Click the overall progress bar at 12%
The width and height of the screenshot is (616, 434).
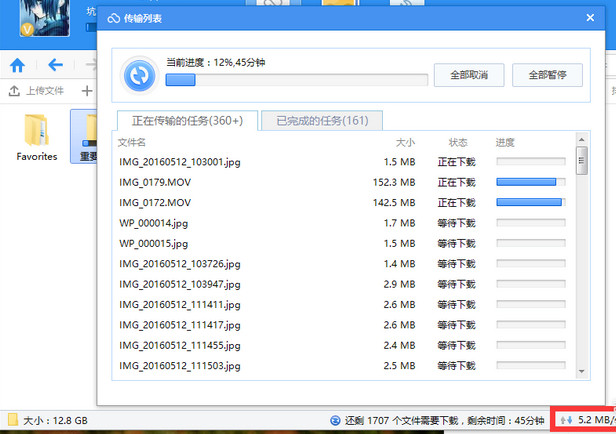pos(297,80)
